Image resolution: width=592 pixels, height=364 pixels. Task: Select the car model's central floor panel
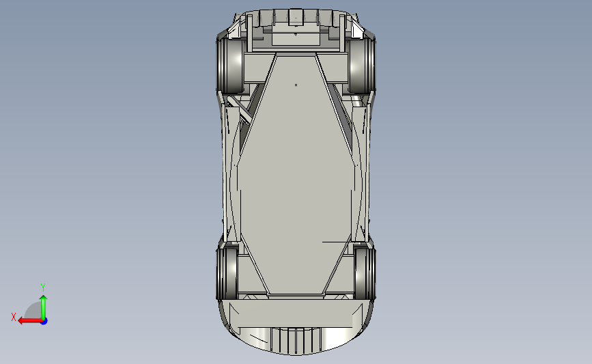pos(296,173)
